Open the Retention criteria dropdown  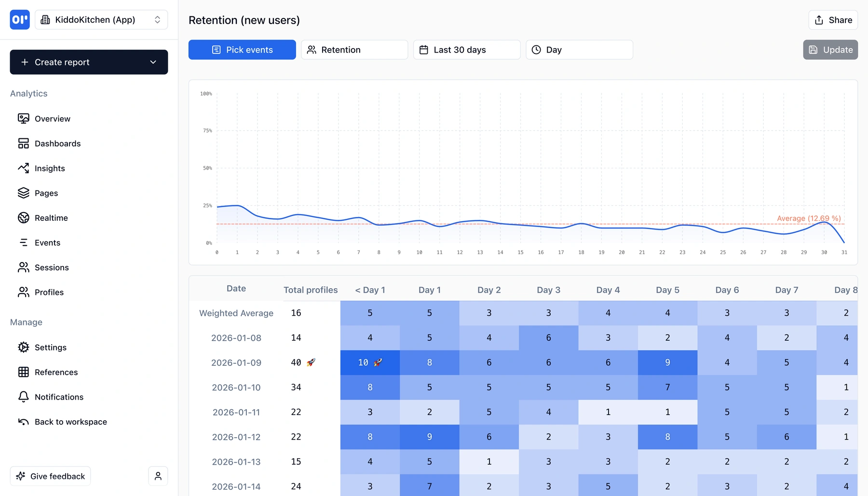[x=354, y=50]
